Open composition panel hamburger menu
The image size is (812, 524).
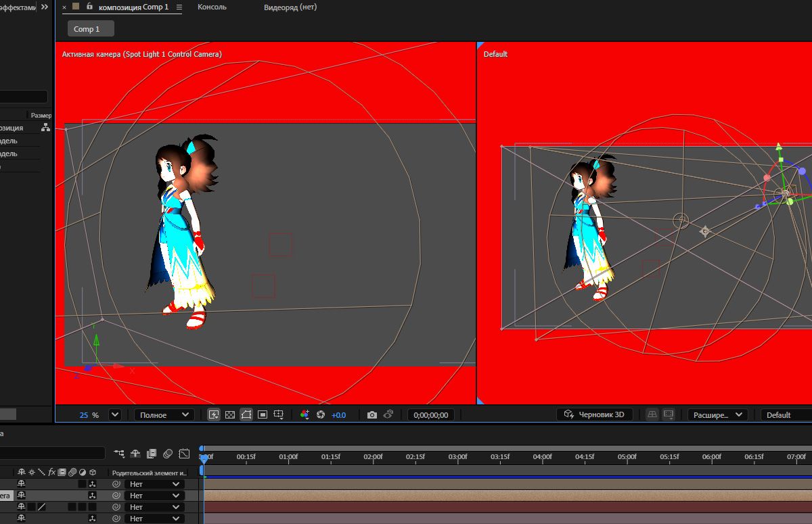tap(179, 7)
